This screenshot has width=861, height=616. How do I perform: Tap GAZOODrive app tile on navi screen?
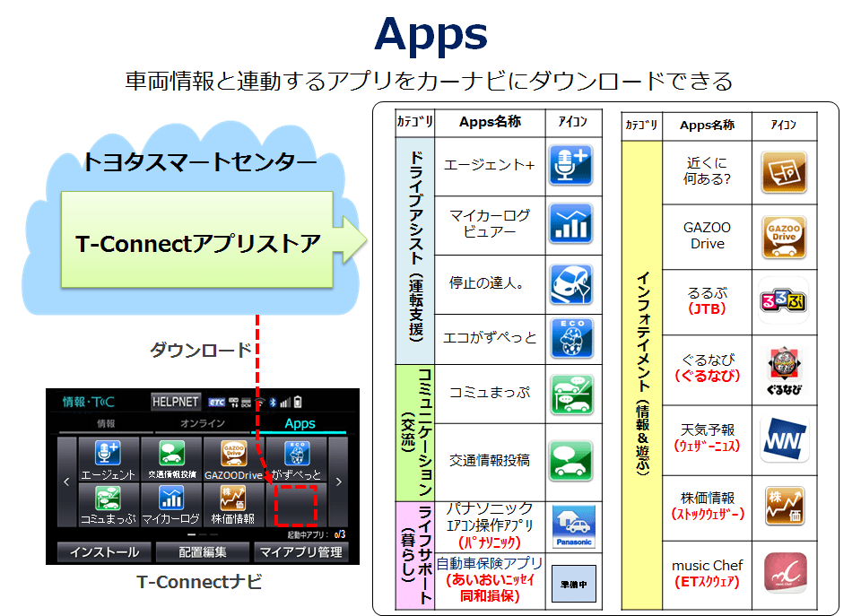[233, 459]
